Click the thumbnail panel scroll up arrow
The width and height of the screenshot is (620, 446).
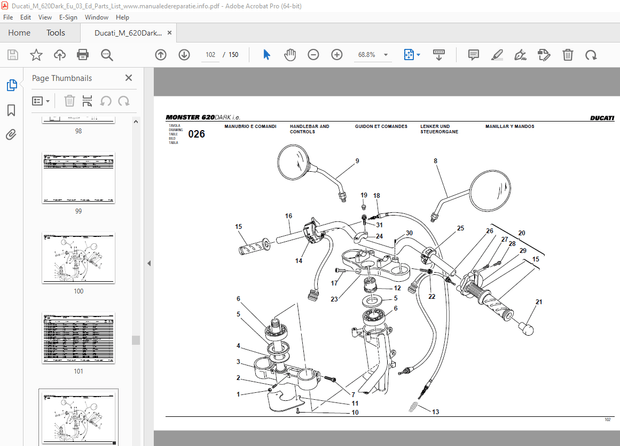tap(136, 122)
